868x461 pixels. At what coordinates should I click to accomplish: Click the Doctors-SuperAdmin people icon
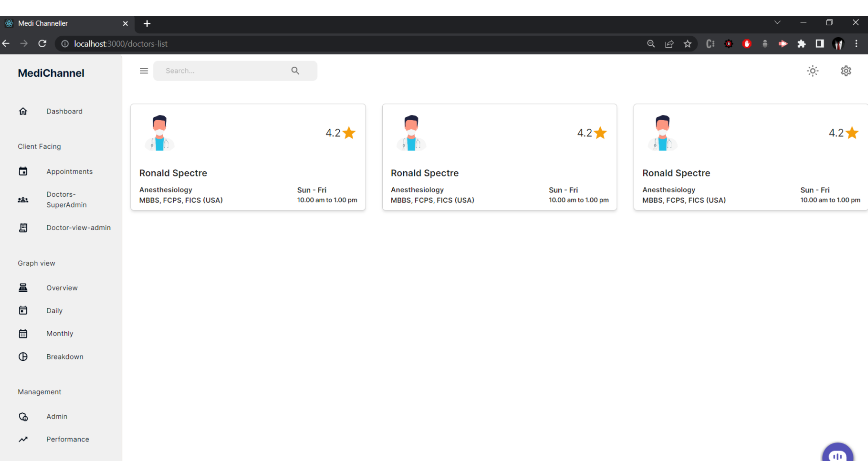pyautogui.click(x=23, y=199)
